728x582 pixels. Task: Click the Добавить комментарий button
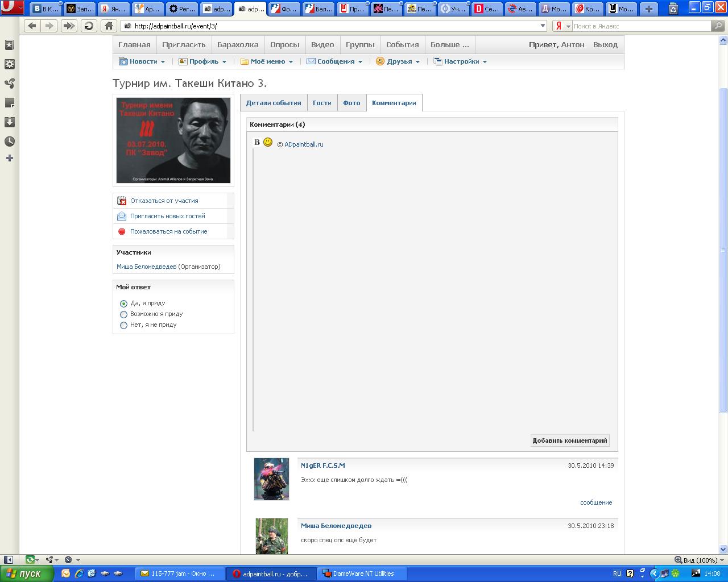coord(570,440)
